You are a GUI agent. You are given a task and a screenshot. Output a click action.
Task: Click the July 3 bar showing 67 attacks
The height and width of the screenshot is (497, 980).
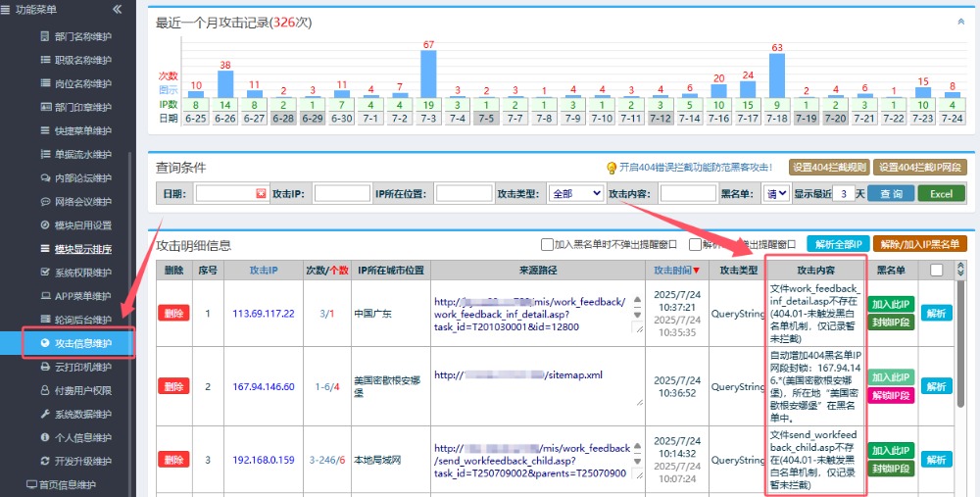[428, 74]
